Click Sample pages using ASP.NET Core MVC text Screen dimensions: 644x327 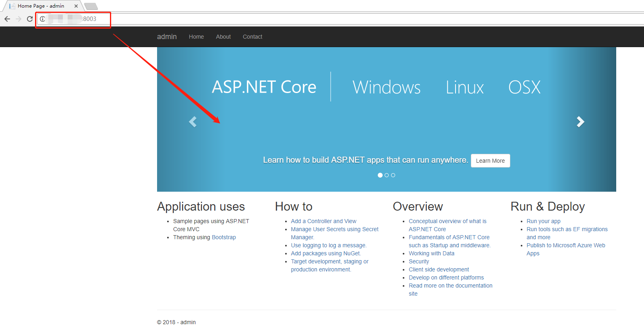(211, 225)
